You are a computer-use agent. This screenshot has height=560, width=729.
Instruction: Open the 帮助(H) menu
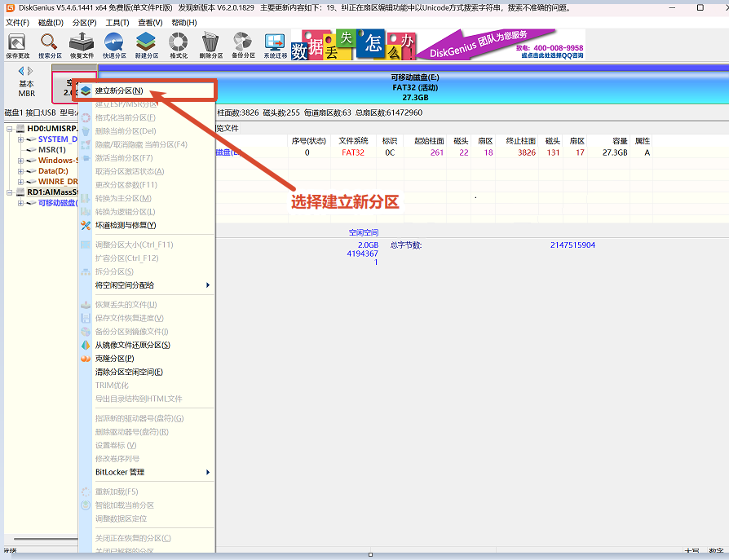click(x=184, y=23)
